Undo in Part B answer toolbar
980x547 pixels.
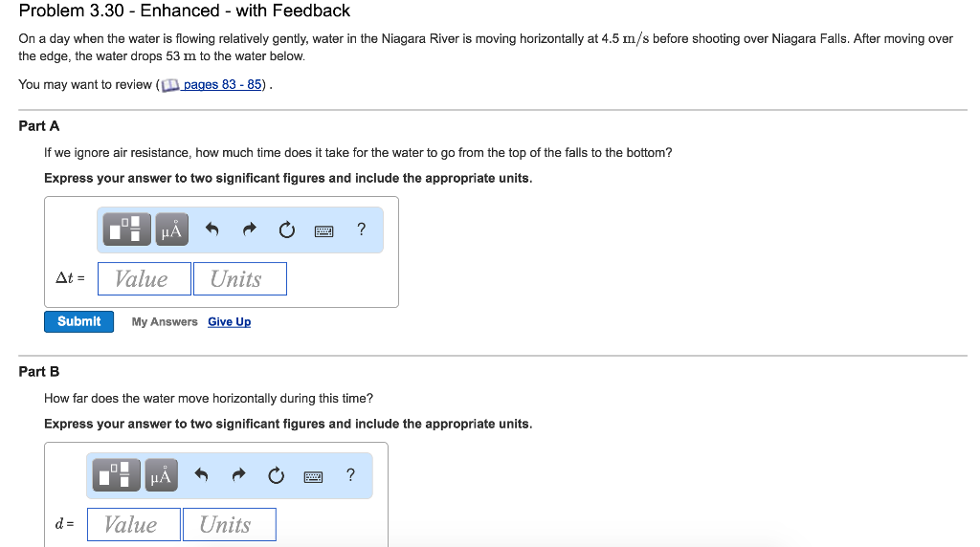click(x=201, y=475)
